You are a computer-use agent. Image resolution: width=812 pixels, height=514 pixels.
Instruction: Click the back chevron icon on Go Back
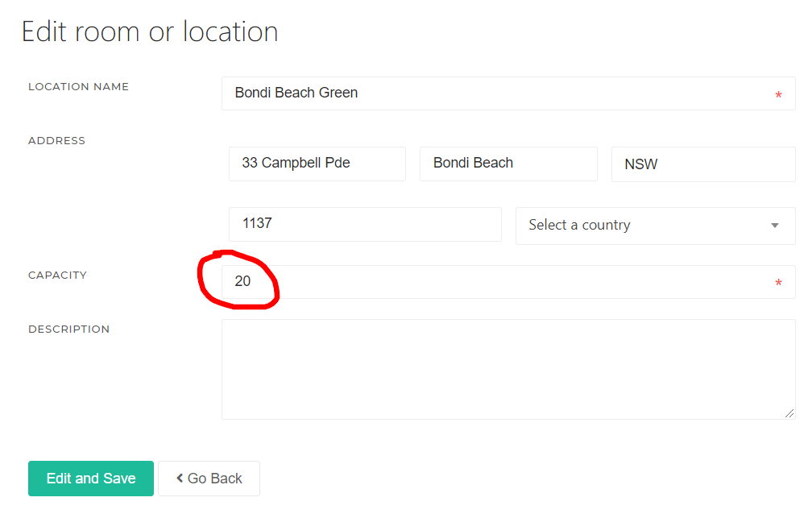tap(180, 478)
